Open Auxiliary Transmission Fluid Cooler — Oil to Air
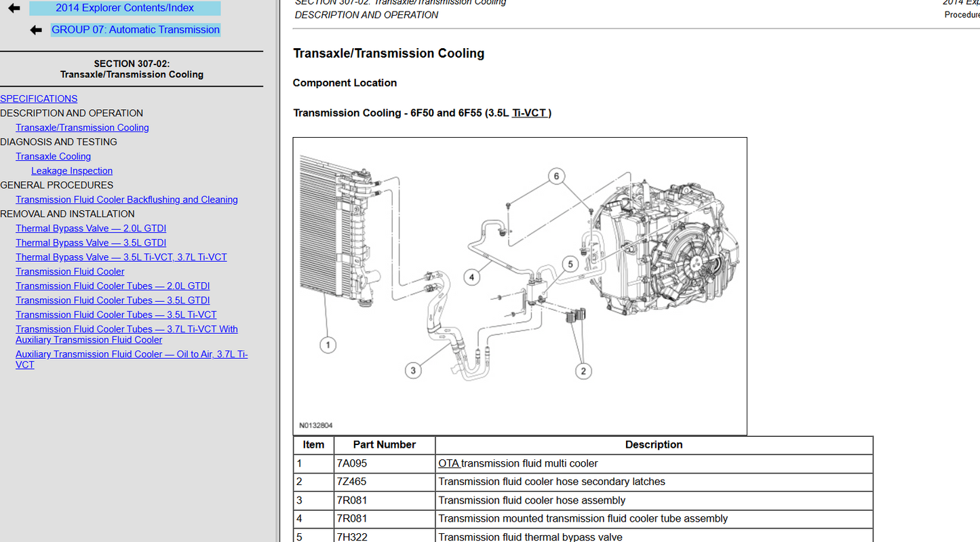 click(x=132, y=360)
